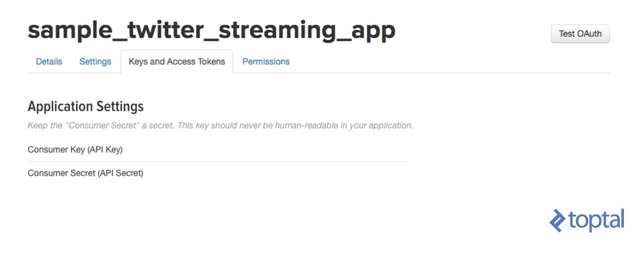Open the Details tab
Viewport: 644px width, 253px height.
[49, 61]
